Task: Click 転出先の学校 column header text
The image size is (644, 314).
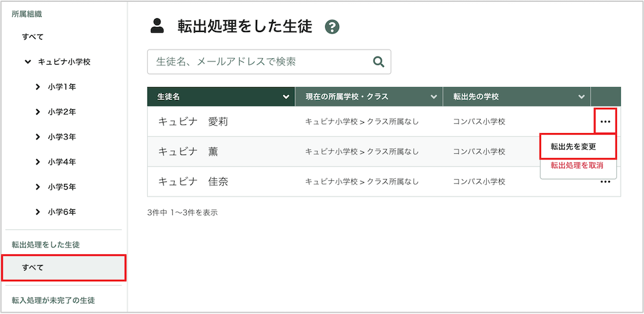Action: click(x=476, y=97)
